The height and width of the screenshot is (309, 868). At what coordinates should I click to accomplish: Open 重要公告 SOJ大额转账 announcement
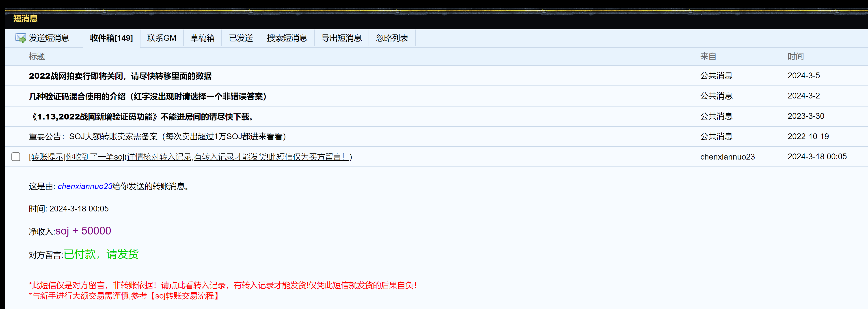tap(157, 137)
